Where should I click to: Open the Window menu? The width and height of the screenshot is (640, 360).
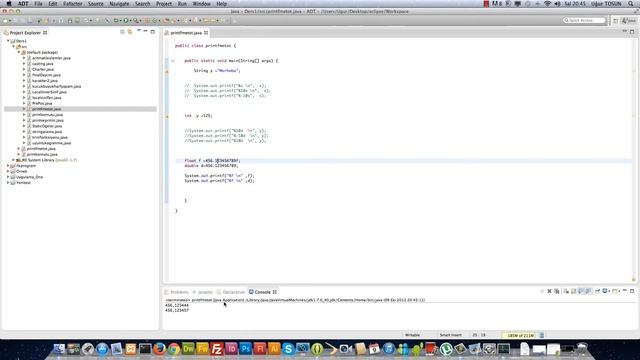(201, 4)
